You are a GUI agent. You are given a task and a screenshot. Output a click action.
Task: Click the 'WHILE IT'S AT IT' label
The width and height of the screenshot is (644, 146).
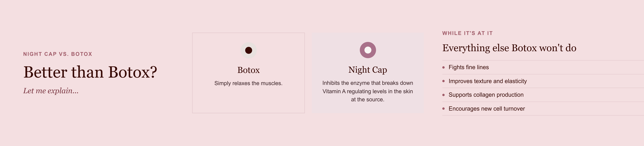point(467,33)
